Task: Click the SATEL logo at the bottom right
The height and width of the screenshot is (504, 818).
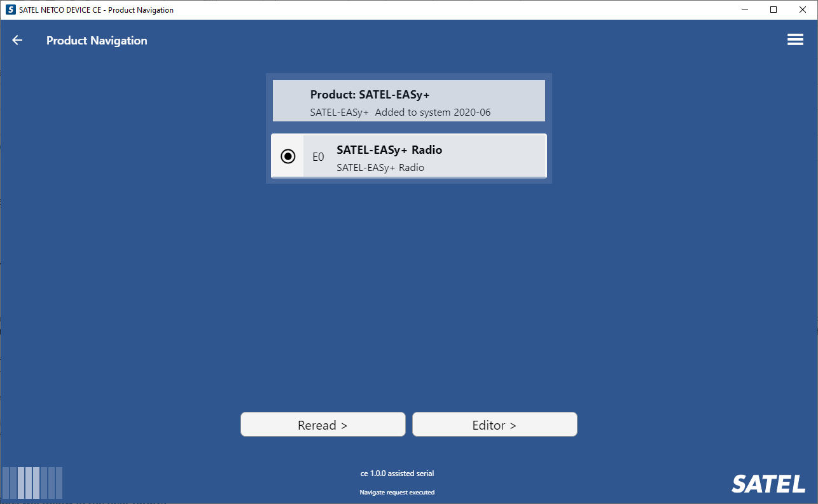Action: tap(768, 484)
